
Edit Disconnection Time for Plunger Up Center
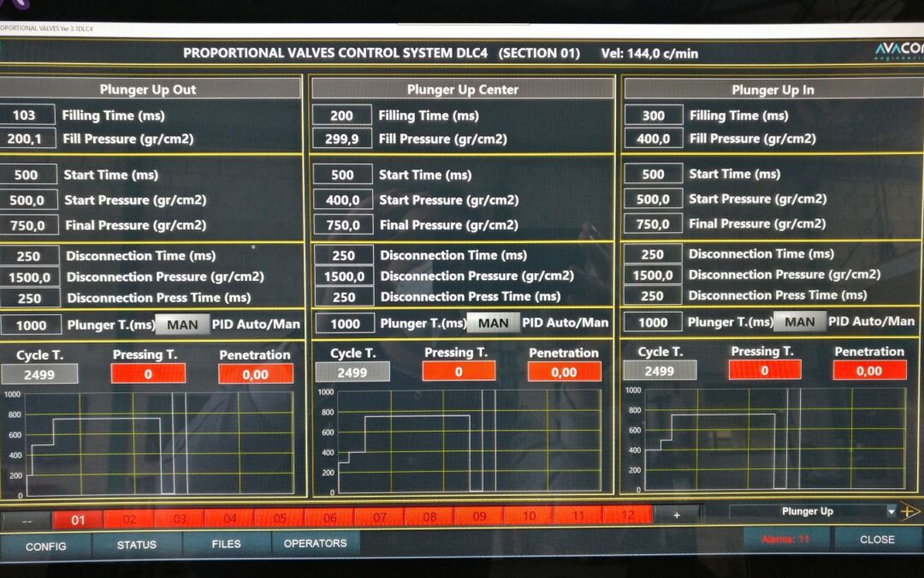click(x=344, y=255)
